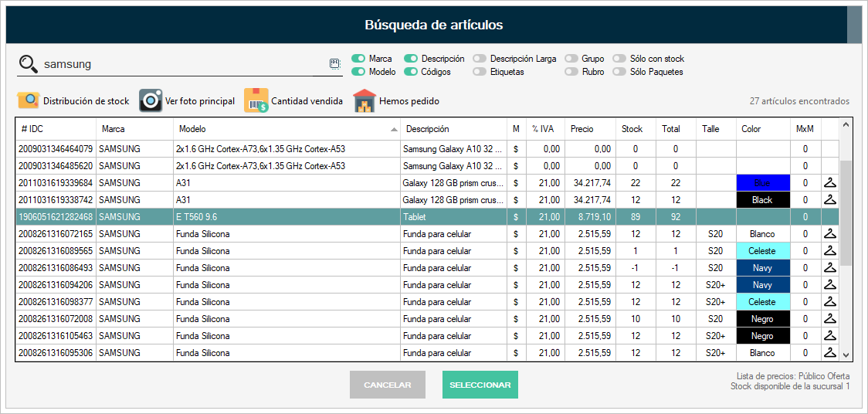Click hanger icon for row 2008261316072008
This screenshot has width=868, height=414.
click(829, 319)
